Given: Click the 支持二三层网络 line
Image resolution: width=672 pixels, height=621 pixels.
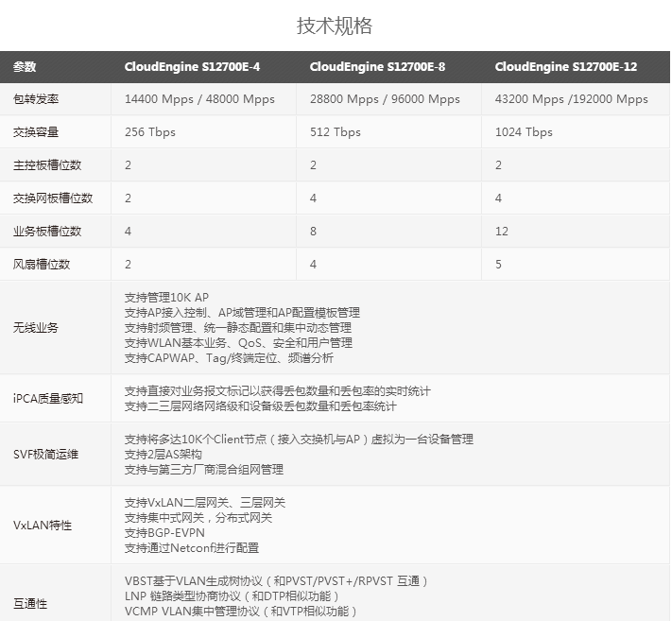Looking at the screenshot, I should click(260, 405).
